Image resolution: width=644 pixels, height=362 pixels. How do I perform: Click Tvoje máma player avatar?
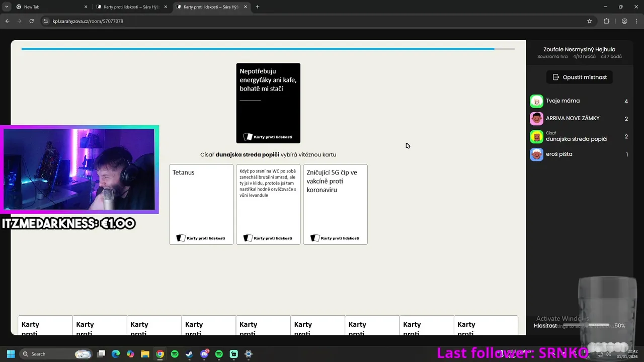[x=536, y=101]
